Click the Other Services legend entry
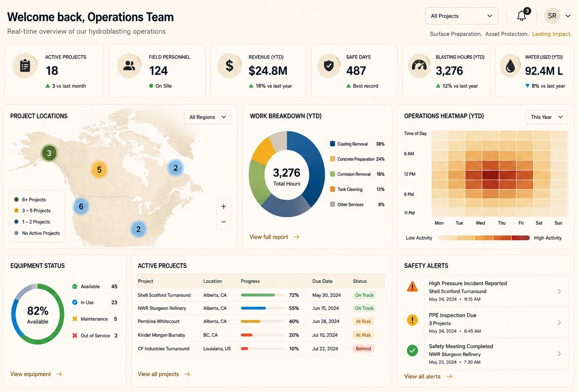Screen dimensions: 578x392 [357, 204]
